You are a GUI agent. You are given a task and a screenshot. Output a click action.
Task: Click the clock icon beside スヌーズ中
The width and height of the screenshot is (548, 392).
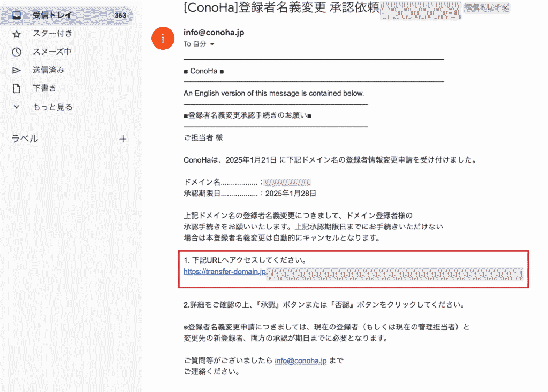17,52
